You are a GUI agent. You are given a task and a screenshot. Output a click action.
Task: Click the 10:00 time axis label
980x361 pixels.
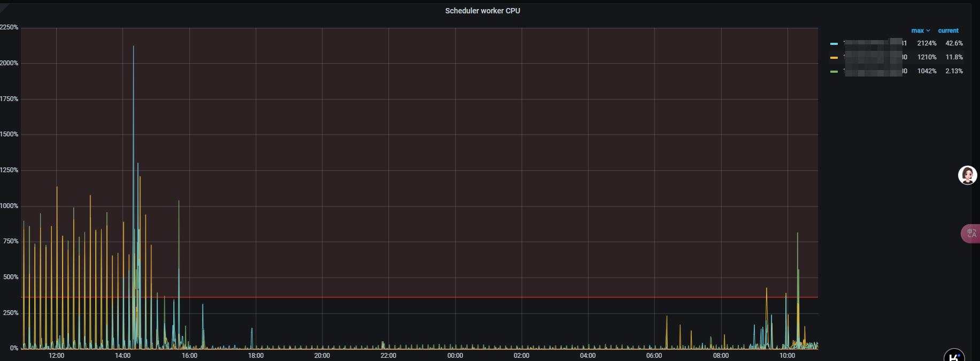[x=787, y=356]
